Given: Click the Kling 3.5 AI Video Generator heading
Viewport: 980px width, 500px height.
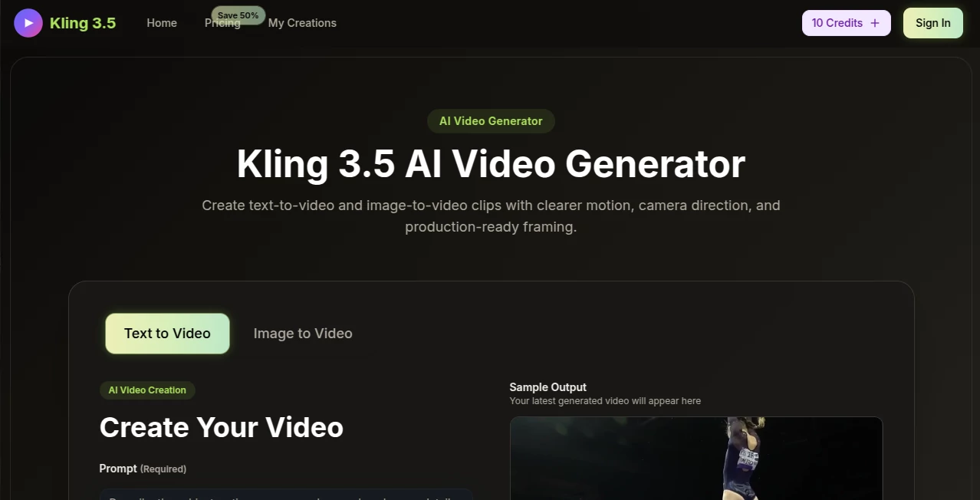Looking at the screenshot, I should pos(491,164).
